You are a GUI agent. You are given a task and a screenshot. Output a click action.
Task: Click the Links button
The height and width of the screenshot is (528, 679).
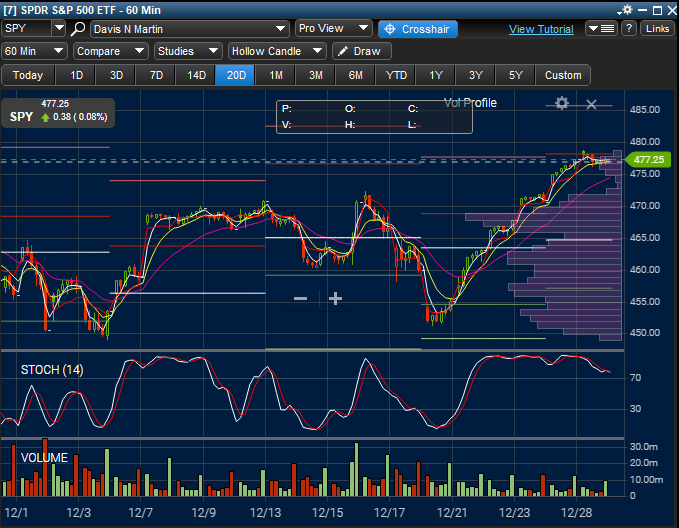pos(657,29)
